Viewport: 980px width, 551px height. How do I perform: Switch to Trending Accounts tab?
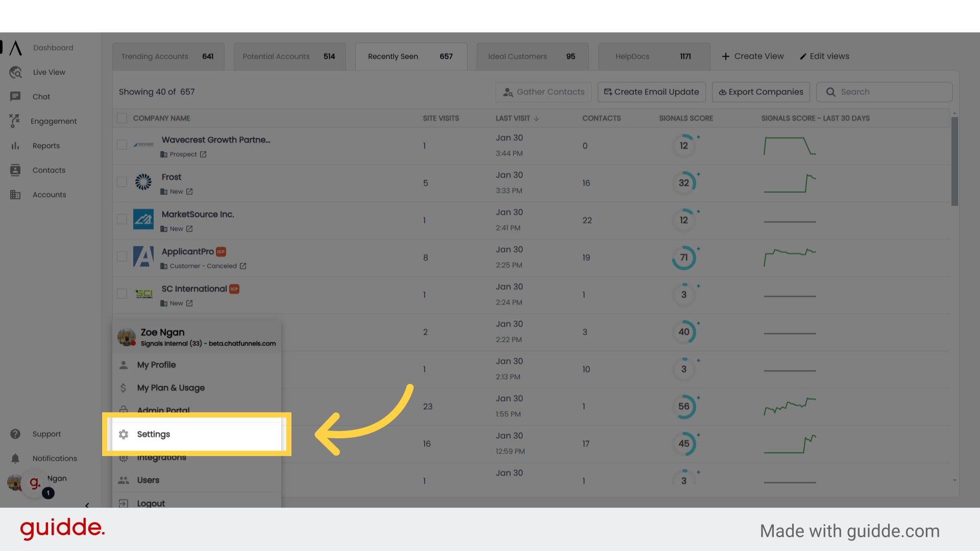pyautogui.click(x=168, y=57)
